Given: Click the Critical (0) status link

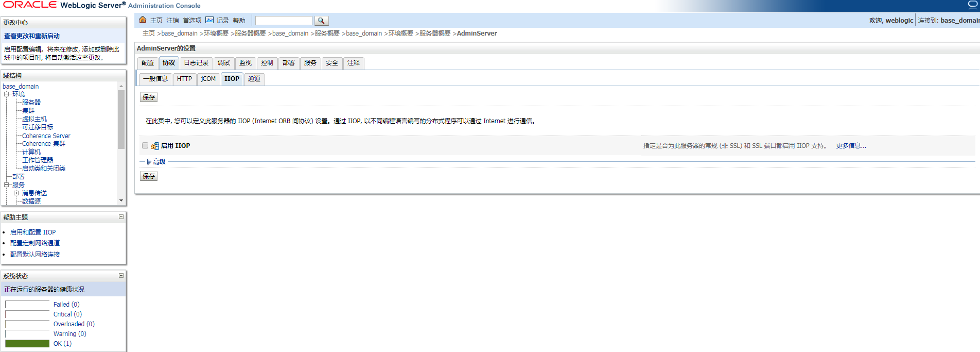Looking at the screenshot, I should 67,314.
